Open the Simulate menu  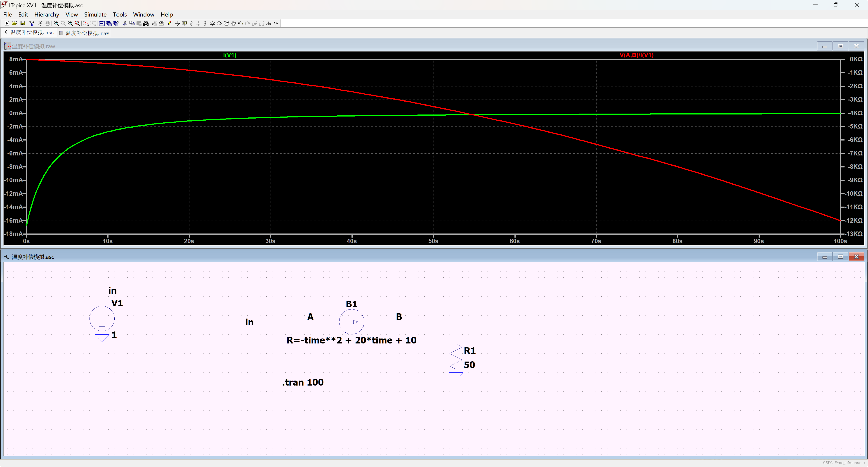tap(95, 14)
